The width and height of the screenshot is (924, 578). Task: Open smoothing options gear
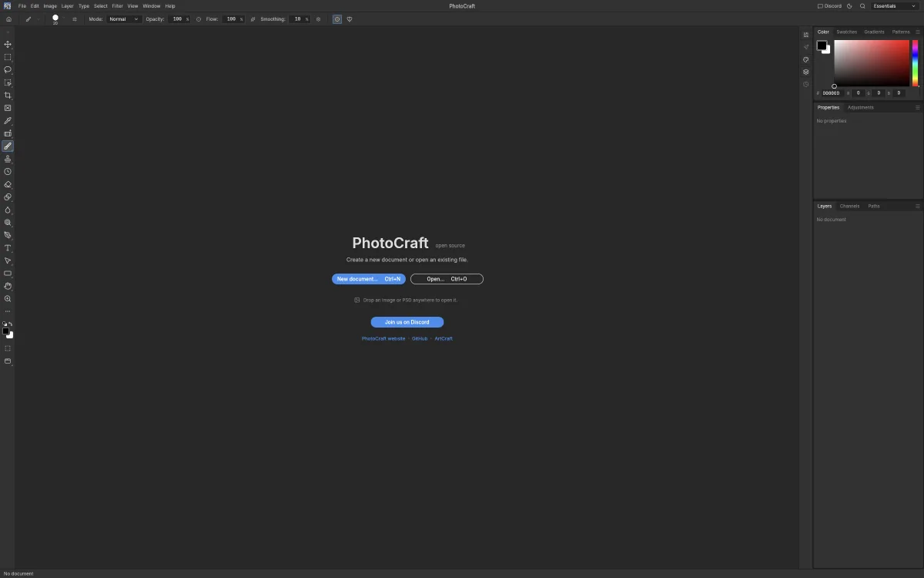click(x=318, y=18)
